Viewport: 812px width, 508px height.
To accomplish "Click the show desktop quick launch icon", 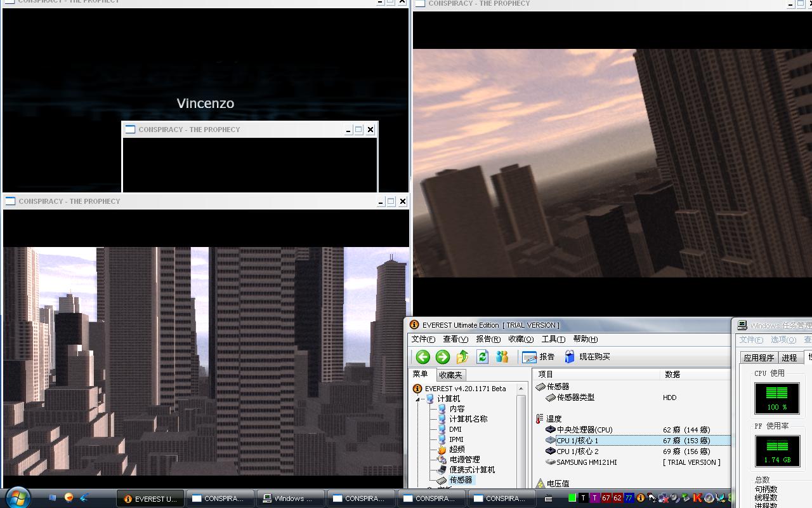I will (x=53, y=498).
